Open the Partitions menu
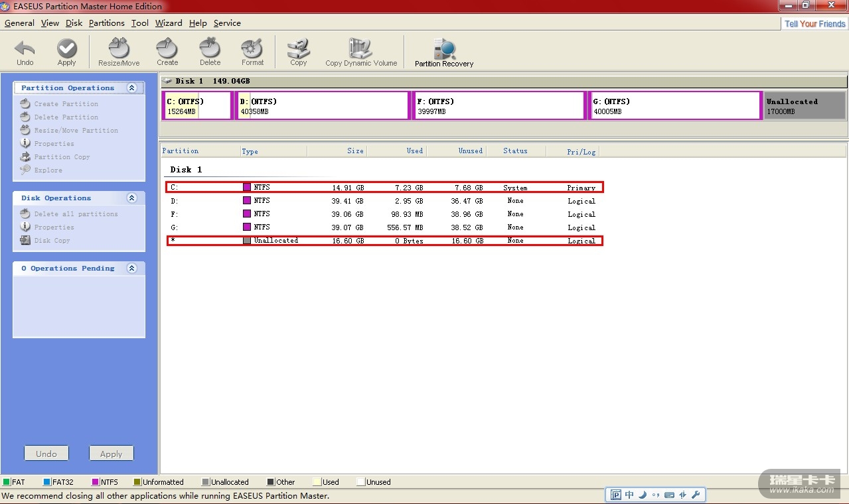The image size is (849, 504). 106,23
